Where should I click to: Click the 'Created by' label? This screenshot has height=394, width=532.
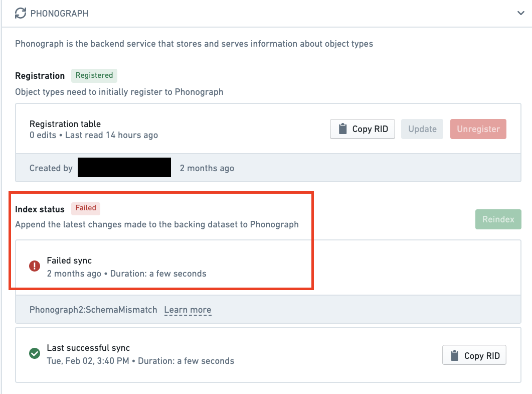point(51,168)
